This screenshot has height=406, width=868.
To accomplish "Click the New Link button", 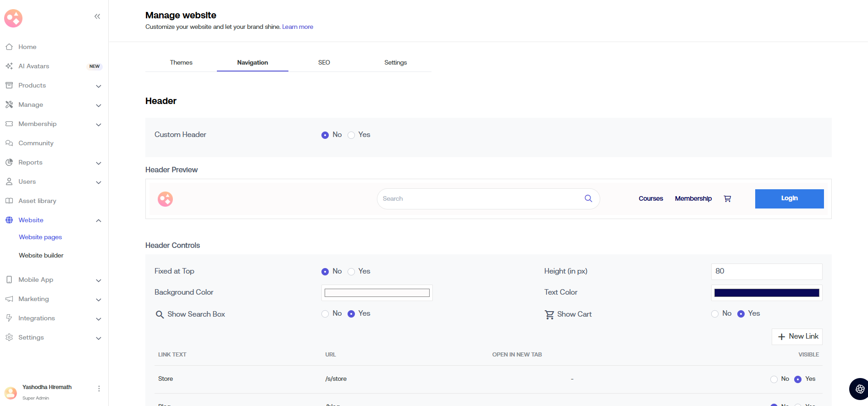I will tap(797, 336).
